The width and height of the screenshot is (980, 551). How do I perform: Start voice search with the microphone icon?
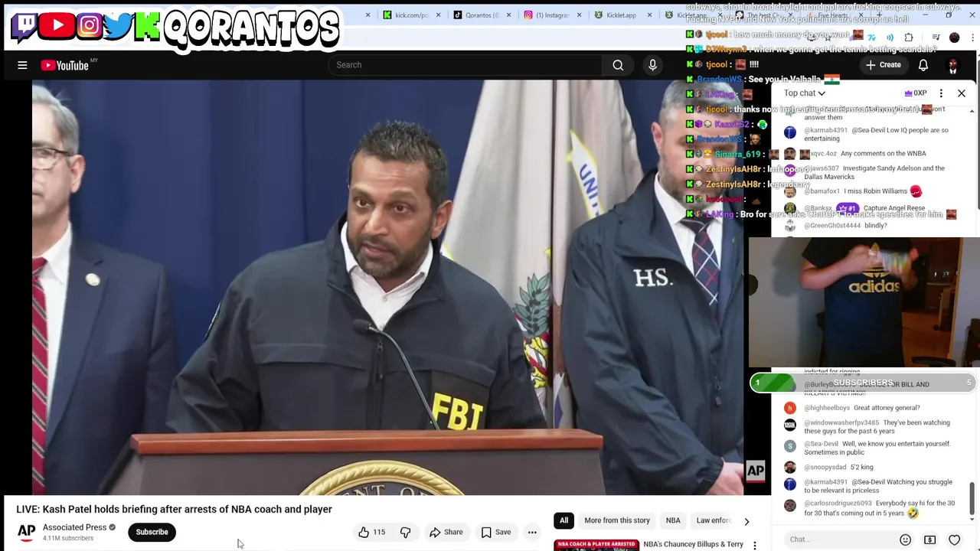pyautogui.click(x=652, y=65)
